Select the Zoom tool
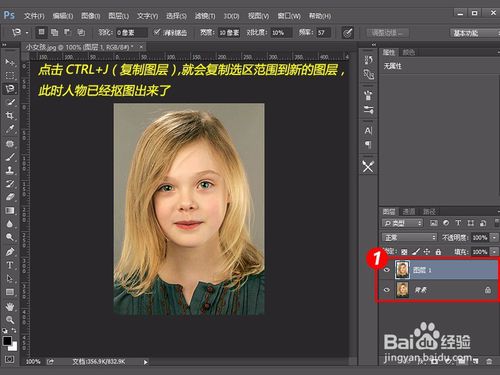The height and width of the screenshot is (375, 500). pyautogui.click(x=10, y=320)
